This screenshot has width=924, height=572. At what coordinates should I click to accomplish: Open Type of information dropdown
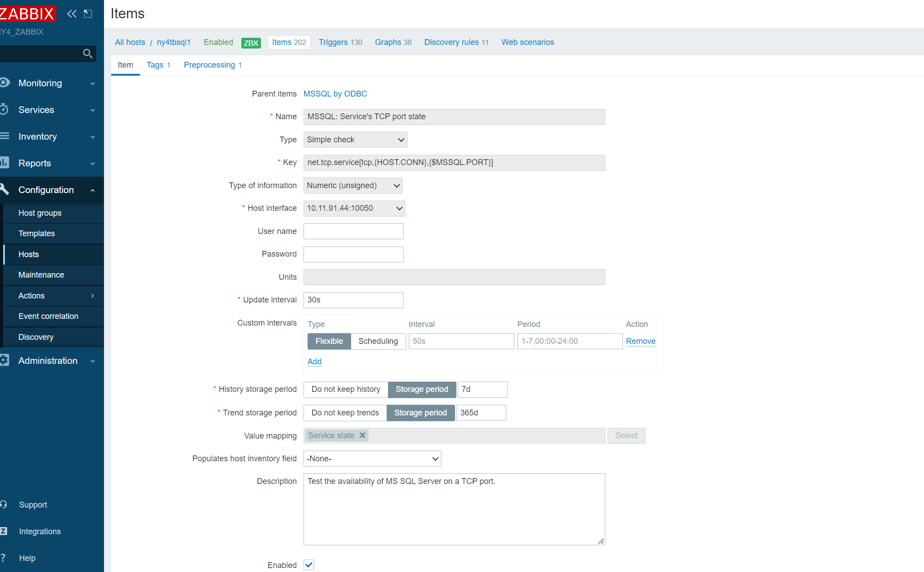tap(353, 185)
